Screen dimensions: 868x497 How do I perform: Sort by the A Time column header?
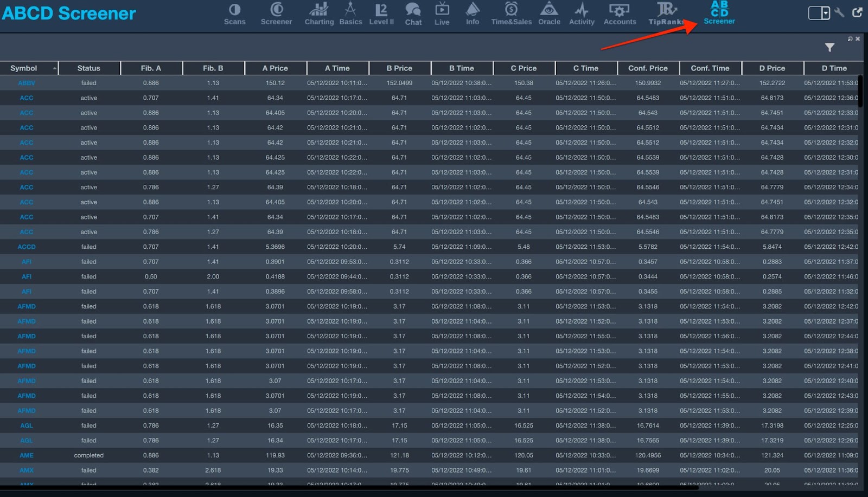click(x=337, y=68)
